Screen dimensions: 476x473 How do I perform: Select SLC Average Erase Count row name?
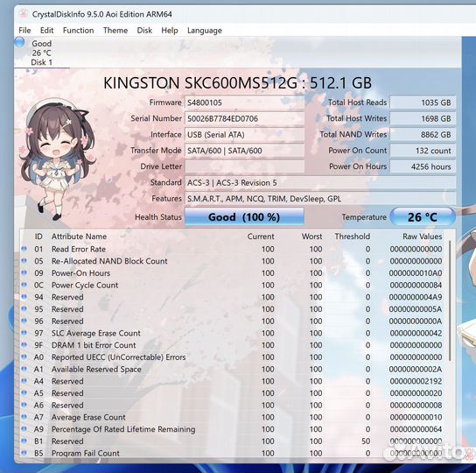96,333
